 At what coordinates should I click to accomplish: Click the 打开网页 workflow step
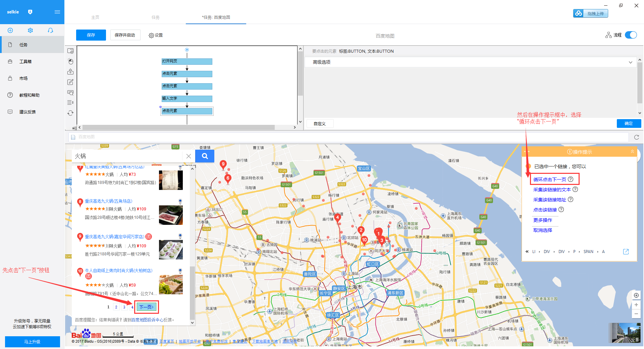pos(187,61)
